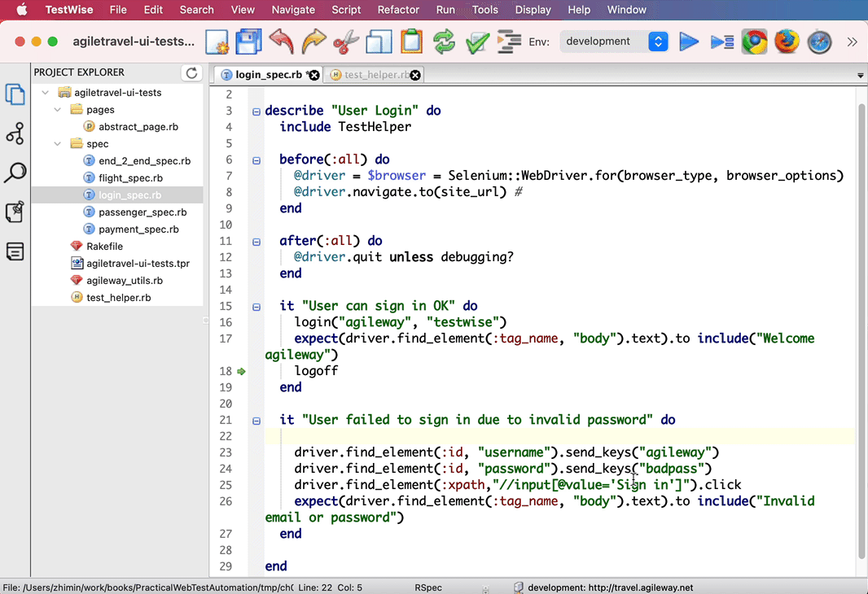
Task: Paste from clipboard via toolbar
Action: (x=411, y=41)
